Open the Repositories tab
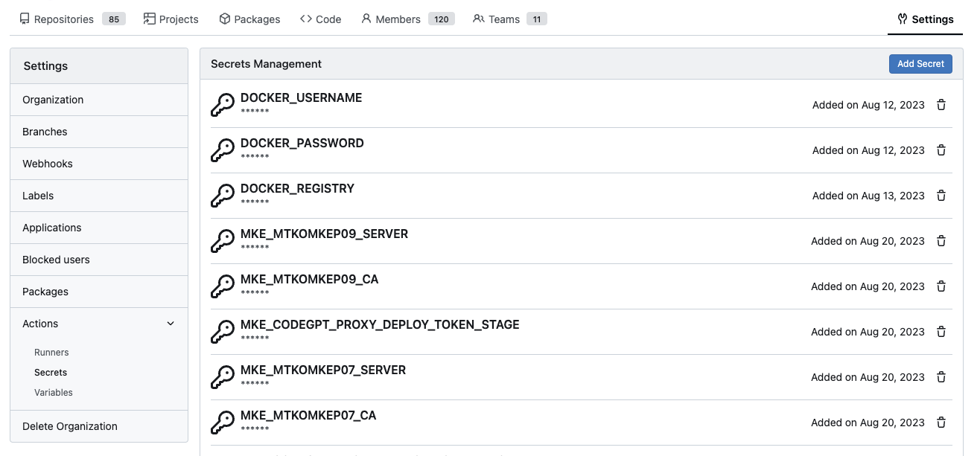980x456 pixels. pyautogui.click(x=71, y=19)
